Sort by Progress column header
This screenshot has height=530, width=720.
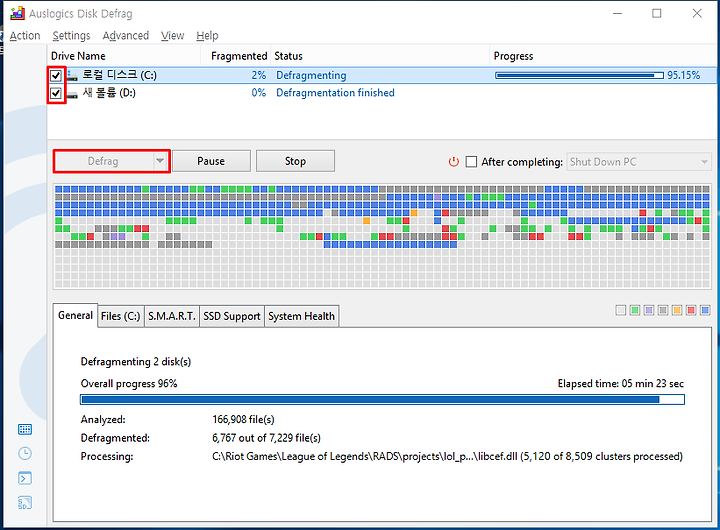(603, 56)
